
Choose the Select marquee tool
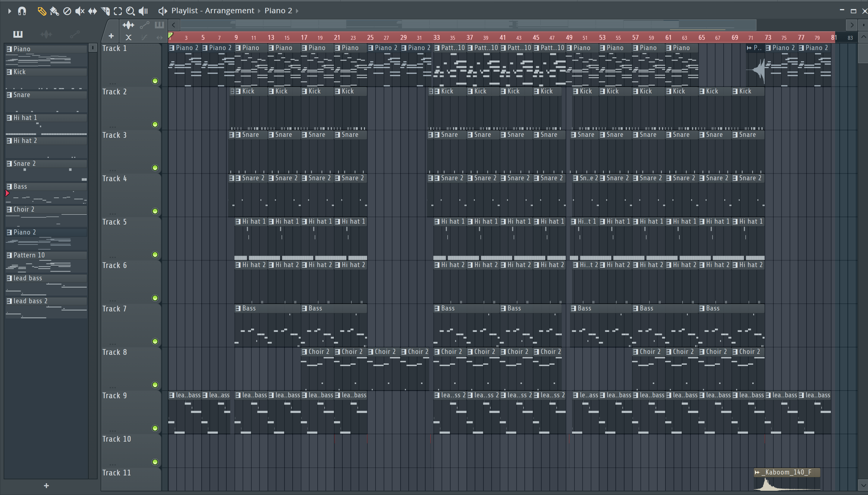(x=118, y=11)
